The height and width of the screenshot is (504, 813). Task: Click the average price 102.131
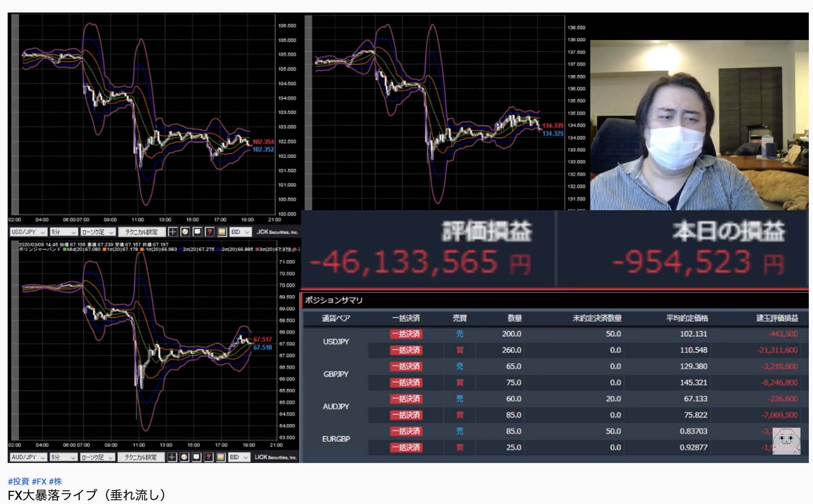[x=694, y=334]
